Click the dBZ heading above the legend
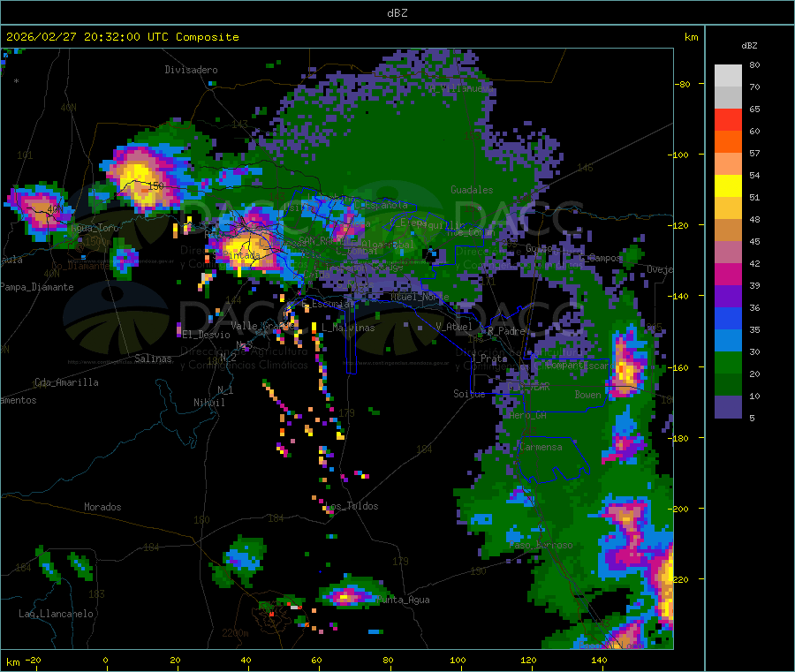Screen dimensions: 795x672 pyautogui.click(x=749, y=46)
